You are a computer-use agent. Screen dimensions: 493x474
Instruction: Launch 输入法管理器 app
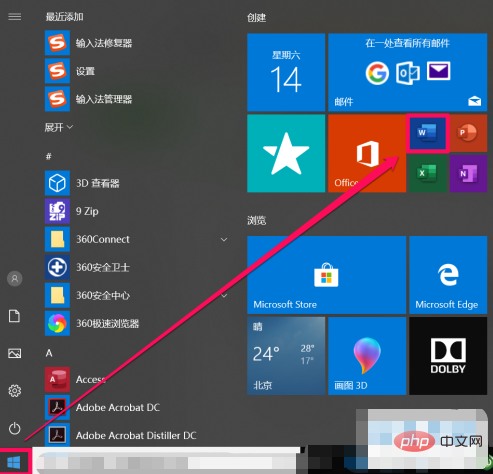137,99
